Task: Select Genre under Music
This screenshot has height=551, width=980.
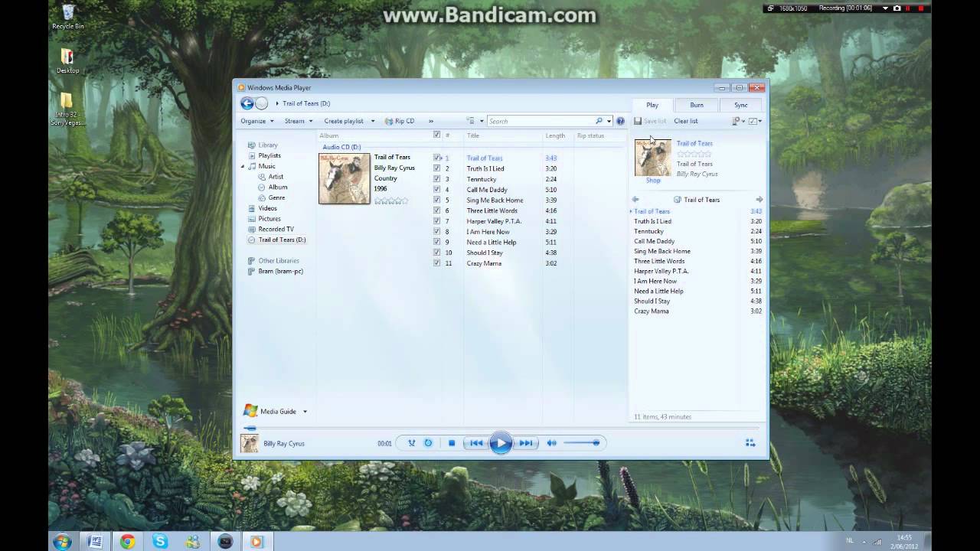Action: (x=276, y=197)
